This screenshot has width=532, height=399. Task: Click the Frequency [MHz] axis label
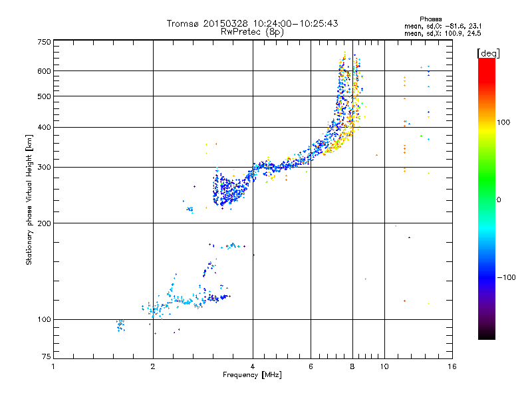pyautogui.click(x=252, y=375)
